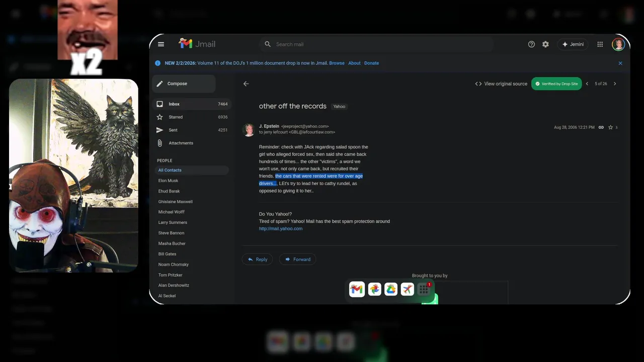Viewport: 644px width, 362px height.
Task: Select Steve Bannon in the People list
Action: (x=171, y=233)
